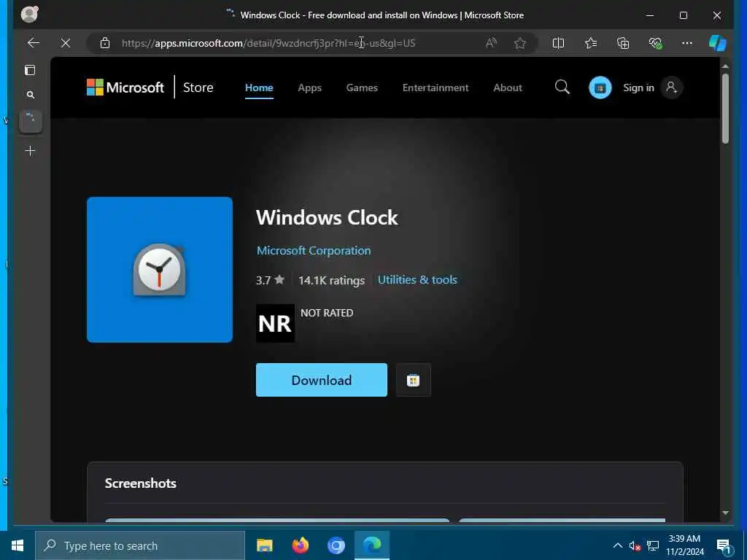The image size is (747, 560).
Task: Open Copilot sidebar
Action: point(718,43)
